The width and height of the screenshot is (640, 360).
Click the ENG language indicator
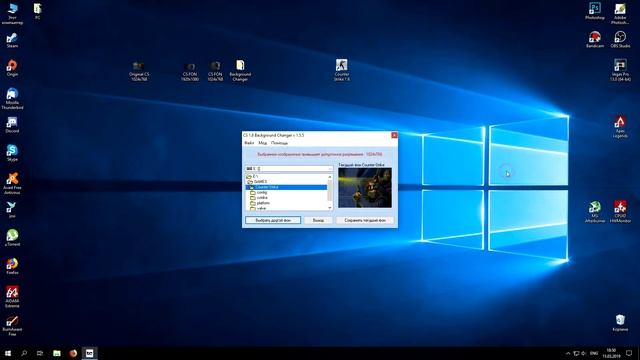coord(594,353)
